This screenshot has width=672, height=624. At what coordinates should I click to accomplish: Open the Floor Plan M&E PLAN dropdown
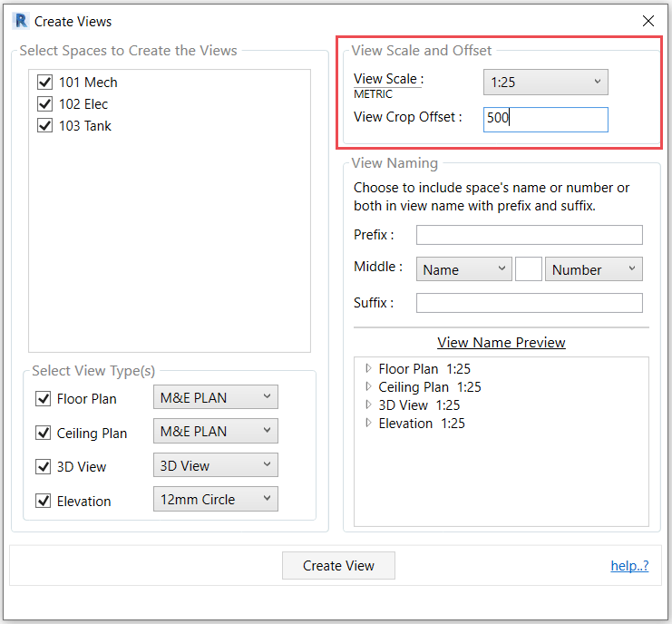pos(215,397)
